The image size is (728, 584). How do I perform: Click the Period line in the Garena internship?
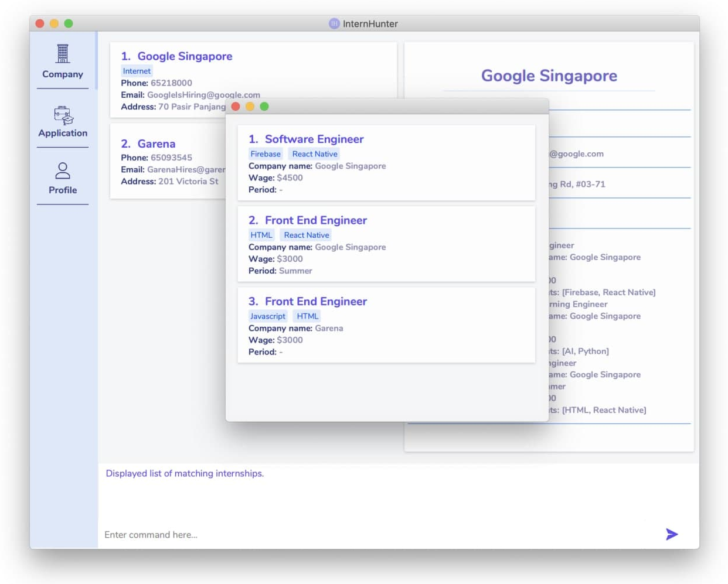(x=266, y=352)
